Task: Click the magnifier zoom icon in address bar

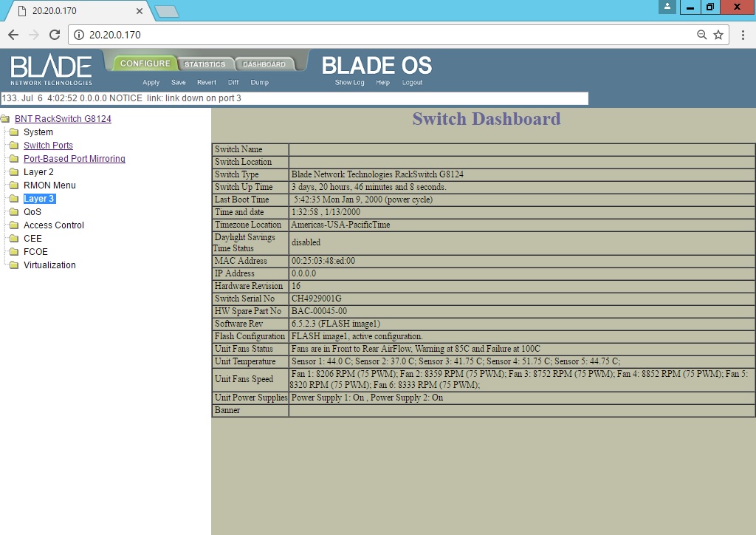Action: (701, 34)
